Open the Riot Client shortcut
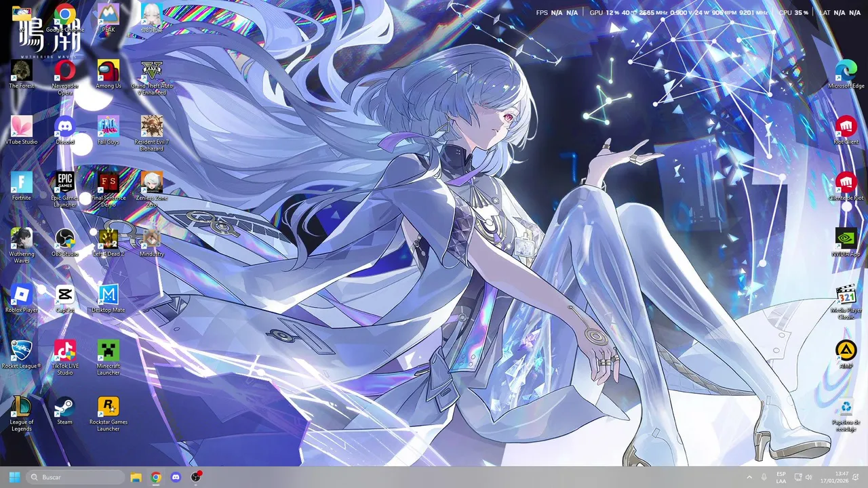 pos(846,130)
